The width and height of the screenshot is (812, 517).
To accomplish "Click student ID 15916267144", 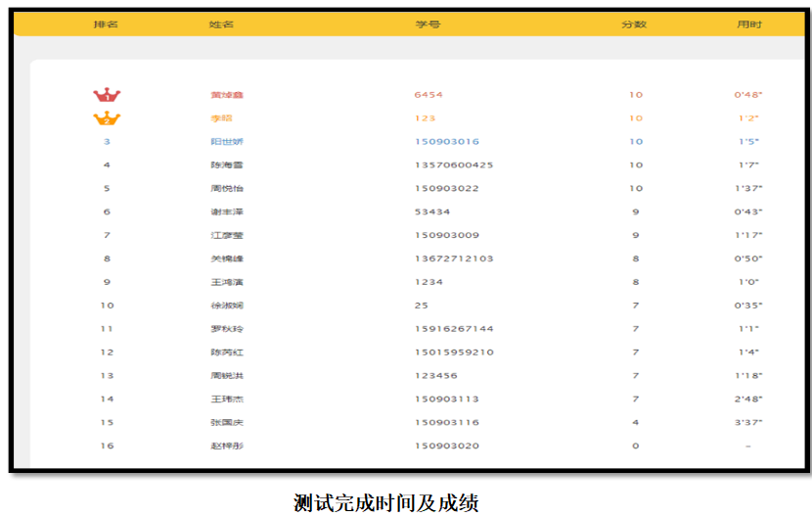I will [454, 329].
